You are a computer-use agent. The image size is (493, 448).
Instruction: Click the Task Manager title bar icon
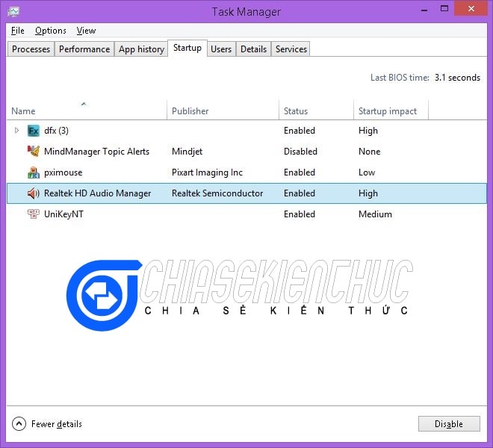(13, 12)
